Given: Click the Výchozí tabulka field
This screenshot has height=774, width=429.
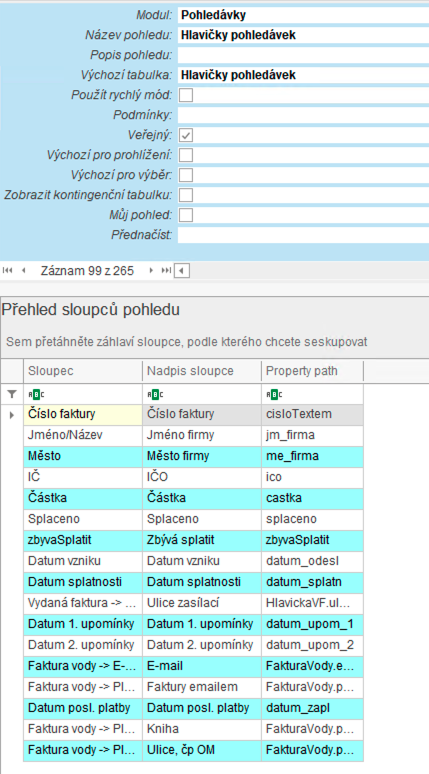Looking at the screenshot, I should (303, 75).
